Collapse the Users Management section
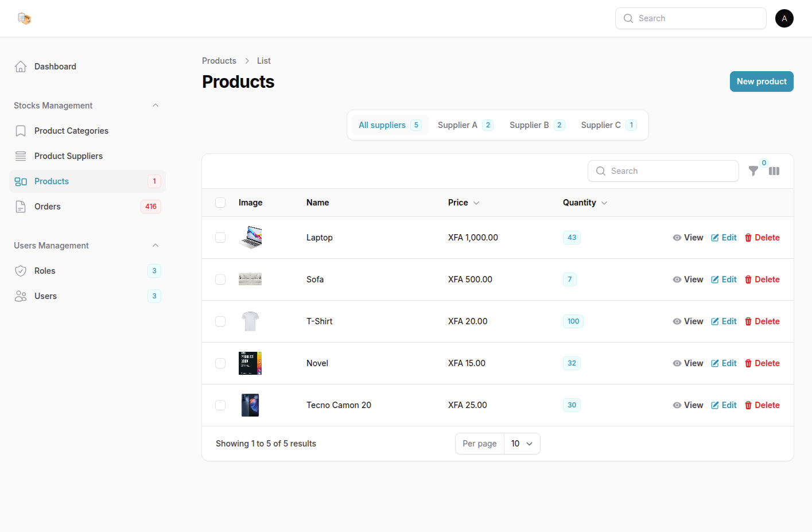 (156, 246)
